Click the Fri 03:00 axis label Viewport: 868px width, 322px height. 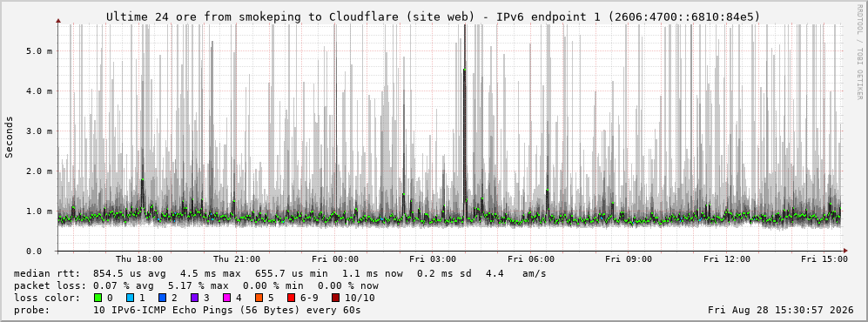(x=433, y=259)
